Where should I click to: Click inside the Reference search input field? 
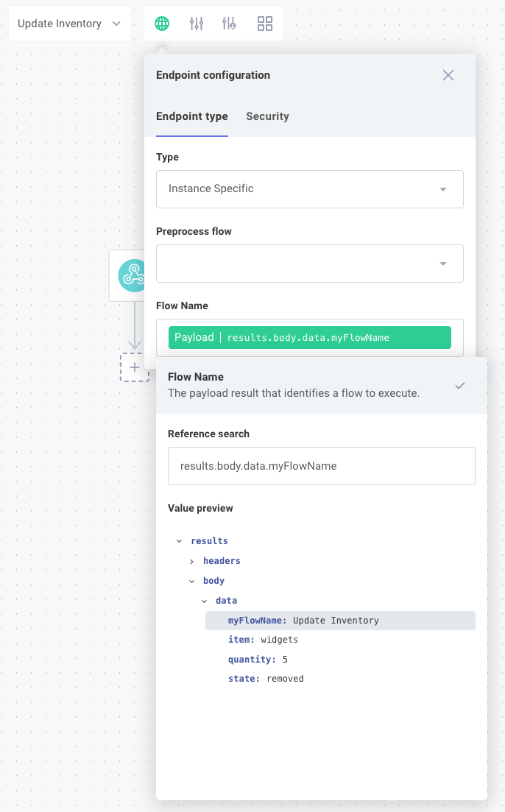point(322,465)
